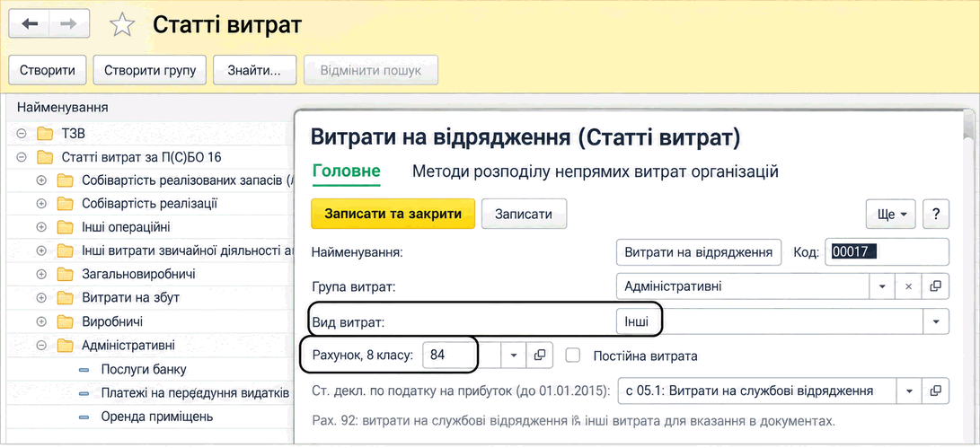Open the Група витрат dropdown arrow
The width and height of the screenshot is (980, 448).
tap(882, 286)
